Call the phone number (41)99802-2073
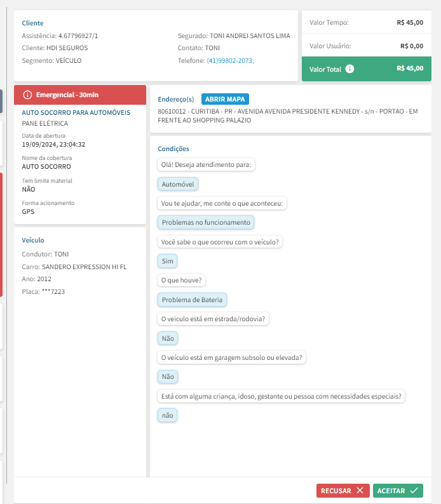Image resolution: width=441 pixels, height=504 pixels. [230, 60]
